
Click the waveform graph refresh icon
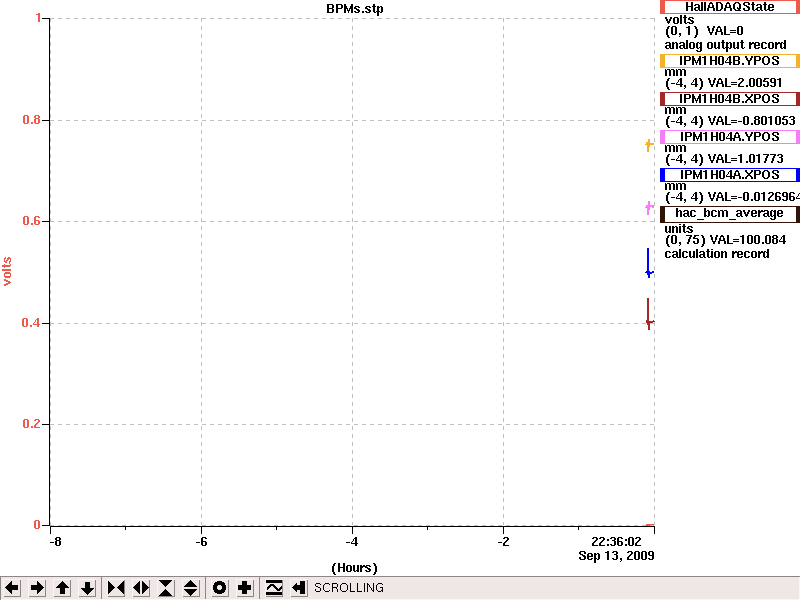(274, 588)
